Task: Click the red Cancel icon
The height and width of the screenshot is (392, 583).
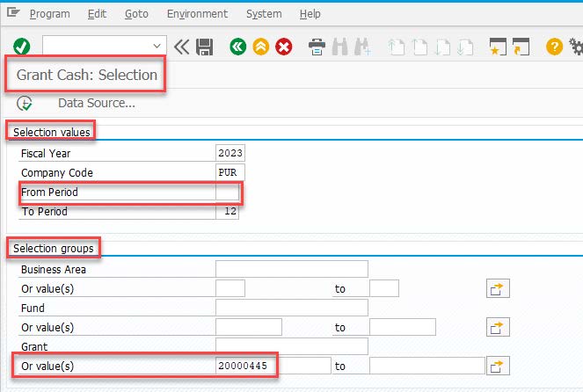Action: (x=284, y=47)
